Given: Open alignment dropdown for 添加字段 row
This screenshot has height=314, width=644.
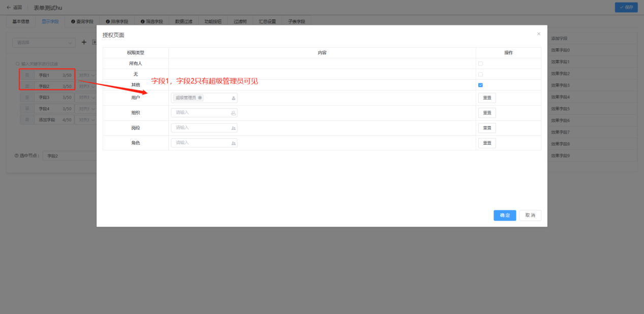Looking at the screenshot, I should (86, 120).
